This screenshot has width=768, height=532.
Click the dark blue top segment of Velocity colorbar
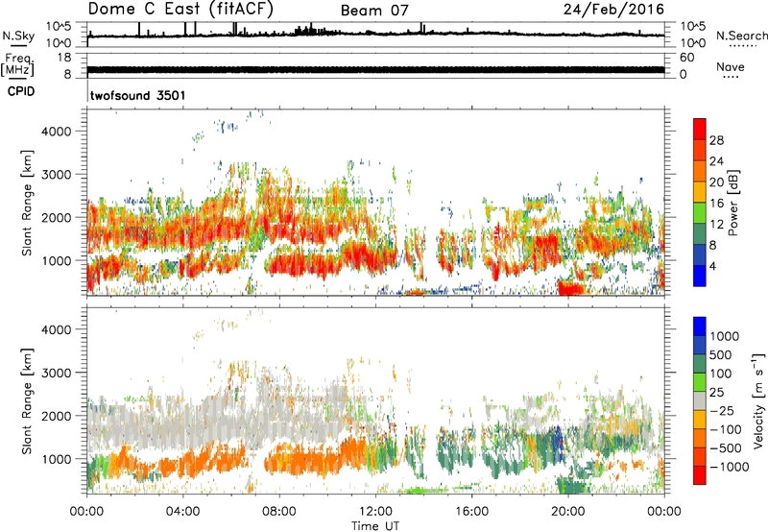click(700, 326)
